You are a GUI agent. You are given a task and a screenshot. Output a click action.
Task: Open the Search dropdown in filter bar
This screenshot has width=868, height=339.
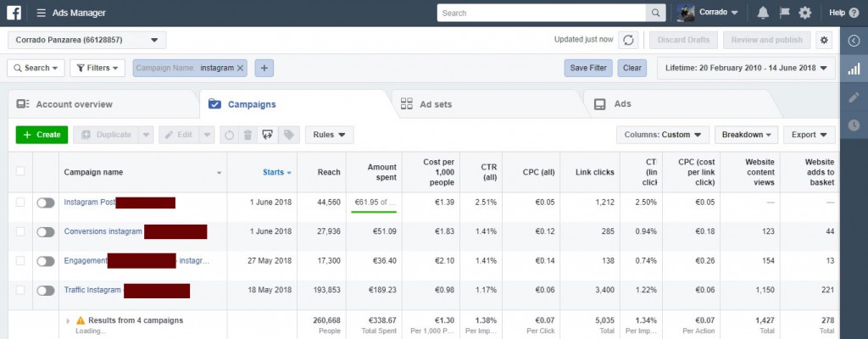[36, 68]
